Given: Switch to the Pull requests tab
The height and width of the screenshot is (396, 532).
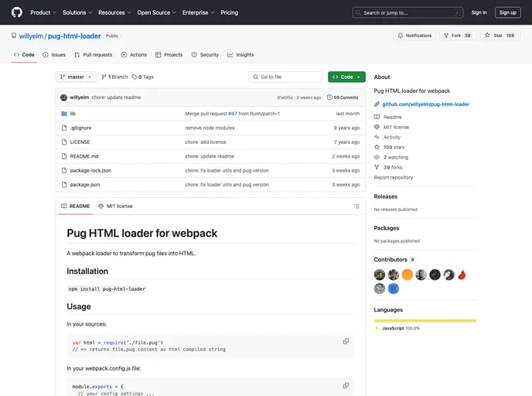Looking at the screenshot, I should [x=94, y=55].
